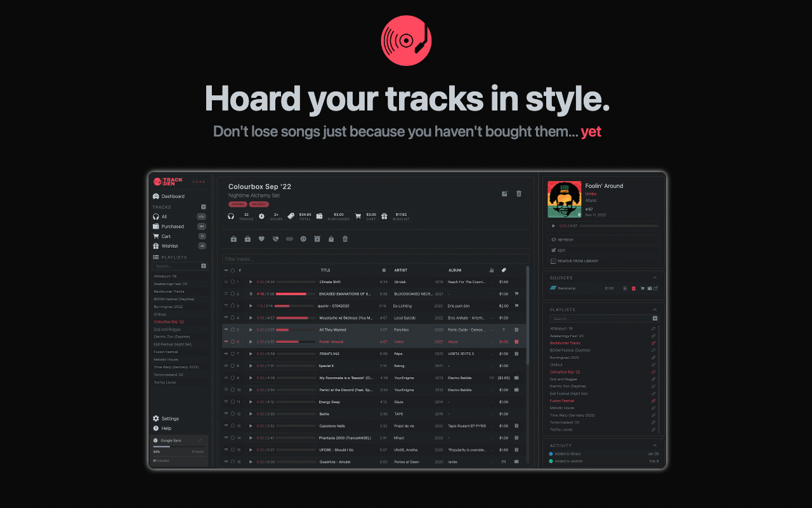This screenshot has height=508, width=812.
Task: Switch to the Purchased tracks view
Action: 171,226
